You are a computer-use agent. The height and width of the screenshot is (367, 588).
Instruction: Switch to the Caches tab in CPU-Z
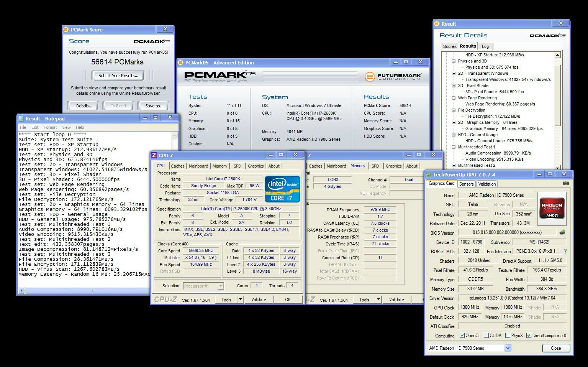178,166
